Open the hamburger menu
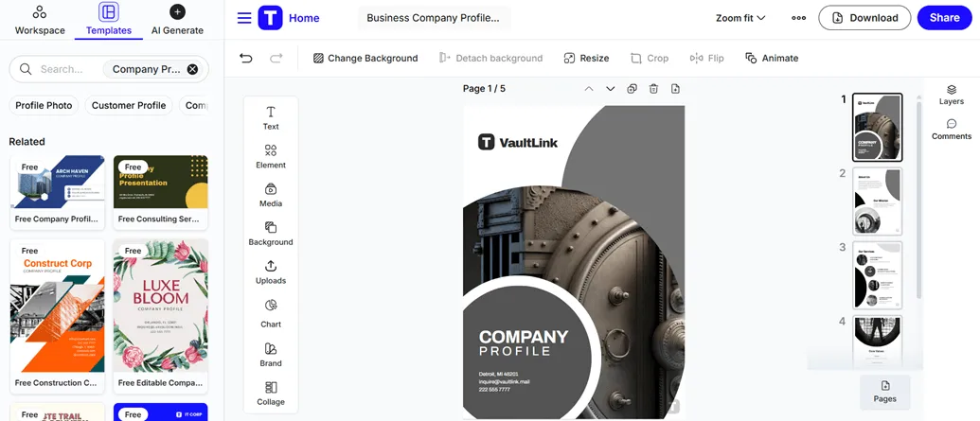This screenshot has width=980, height=421. point(244,18)
